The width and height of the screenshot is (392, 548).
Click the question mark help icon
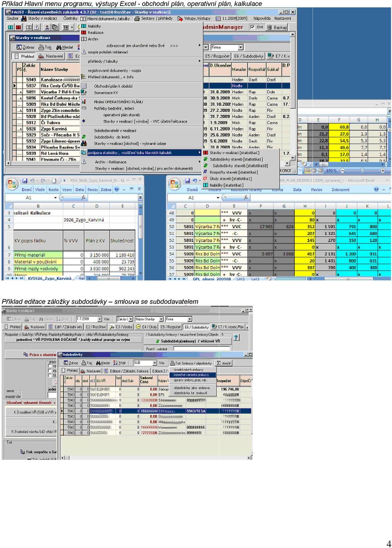pyautogui.click(x=236, y=338)
